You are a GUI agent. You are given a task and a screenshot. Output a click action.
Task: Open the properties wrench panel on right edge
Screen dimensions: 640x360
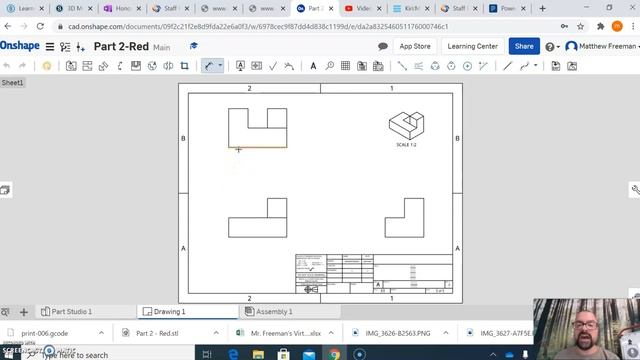[x=635, y=189]
